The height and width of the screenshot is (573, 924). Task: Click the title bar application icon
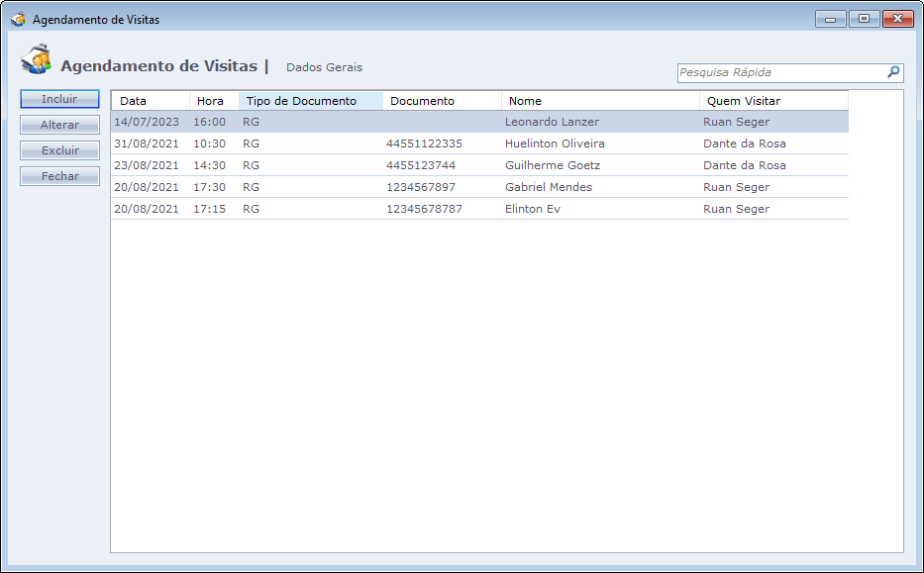click(x=18, y=19)
